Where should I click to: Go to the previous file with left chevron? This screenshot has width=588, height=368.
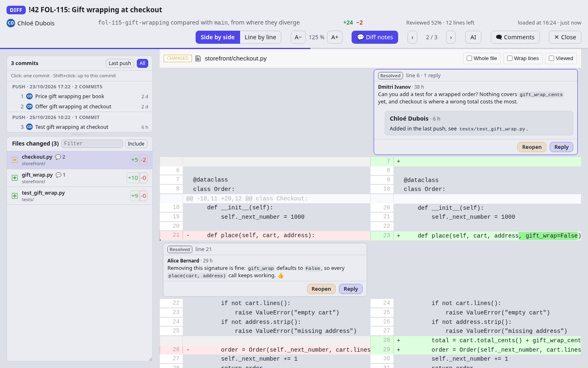coord(412,37)
